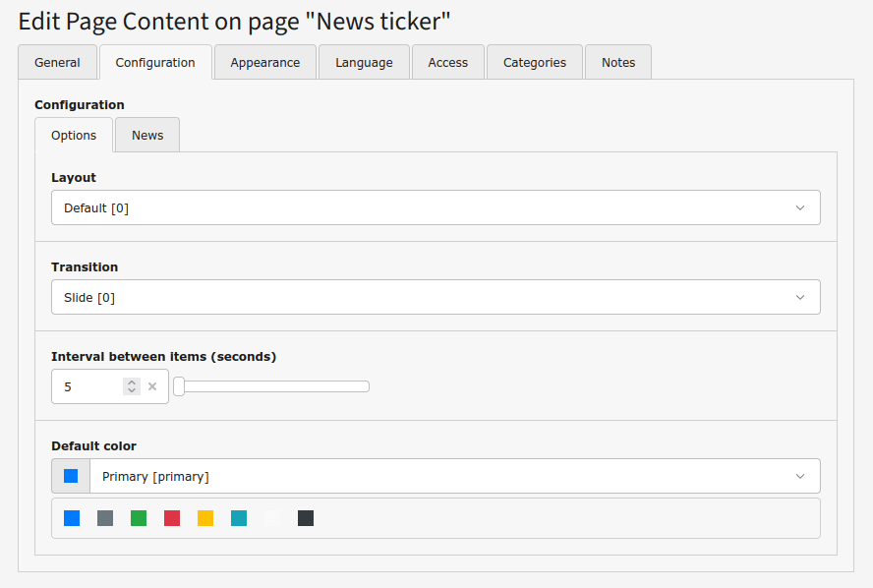
Task: Go to the Categories tab
Action: 534,62
